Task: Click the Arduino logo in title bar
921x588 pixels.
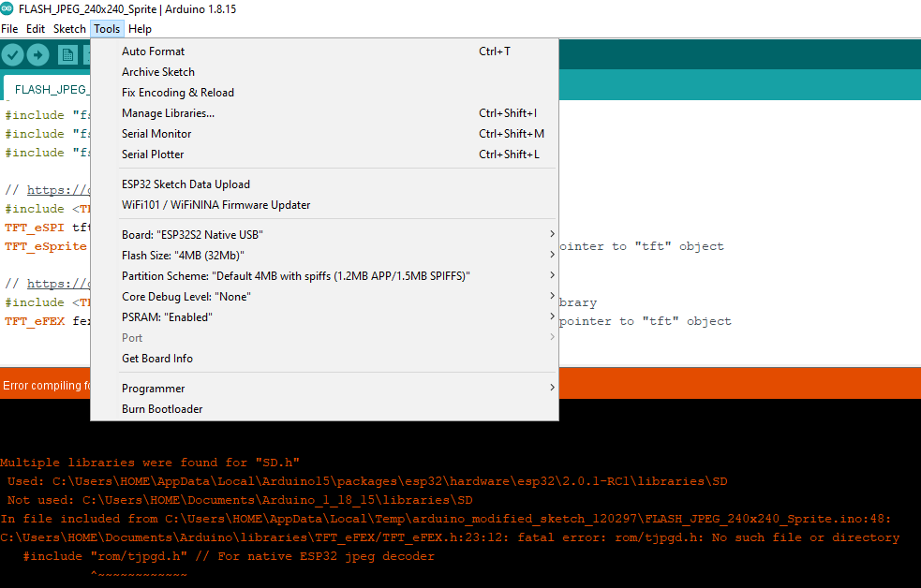Action: point(7,8)
